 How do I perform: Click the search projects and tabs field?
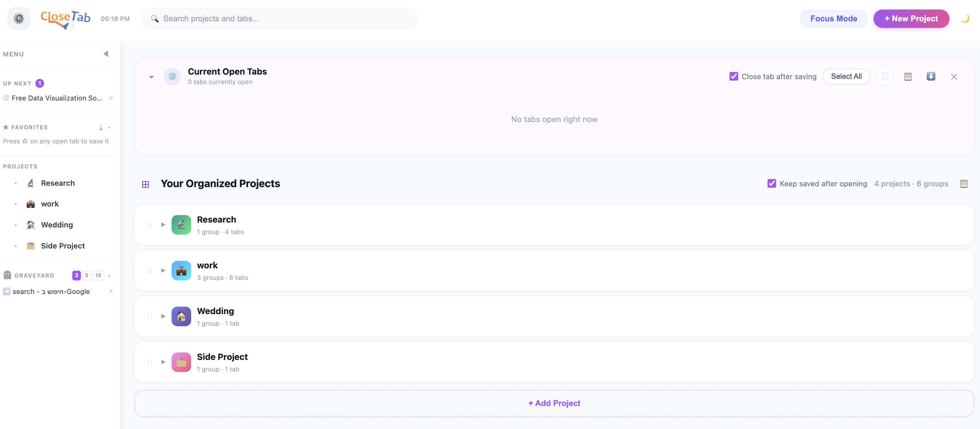(279, 18)
